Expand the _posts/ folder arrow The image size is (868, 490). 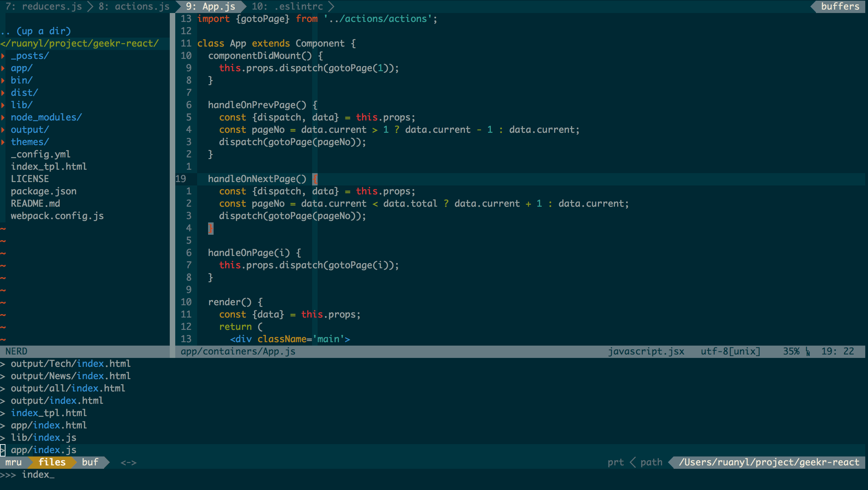point(3,56)
